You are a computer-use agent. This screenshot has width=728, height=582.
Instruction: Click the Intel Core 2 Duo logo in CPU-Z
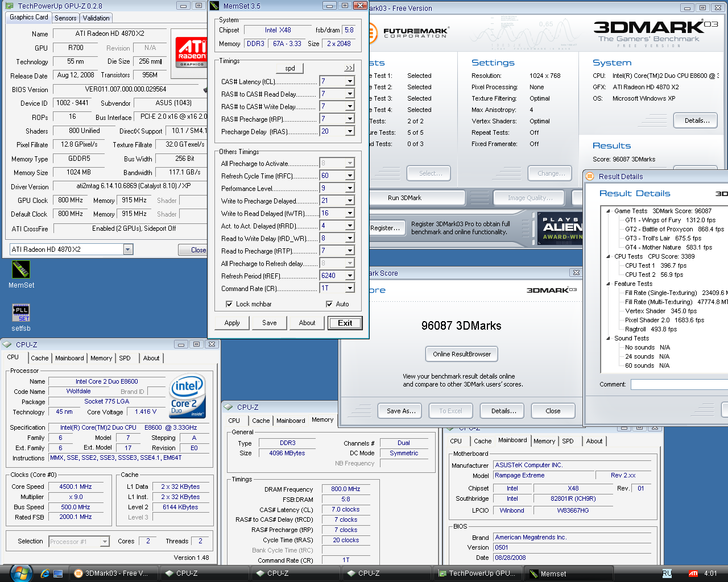(x=187, y=396)
